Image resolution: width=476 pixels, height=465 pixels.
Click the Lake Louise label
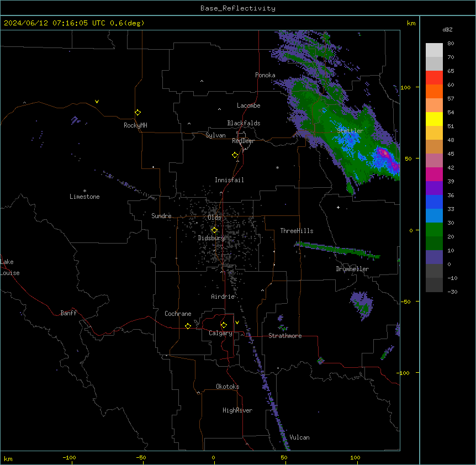(9, 267)
